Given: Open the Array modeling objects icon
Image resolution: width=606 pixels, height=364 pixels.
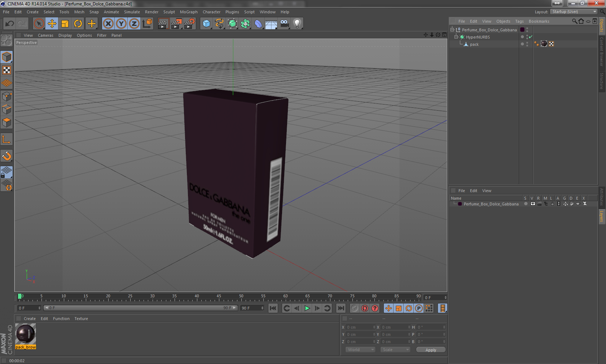Looking at the screenshot, I should tap(246, 24).
